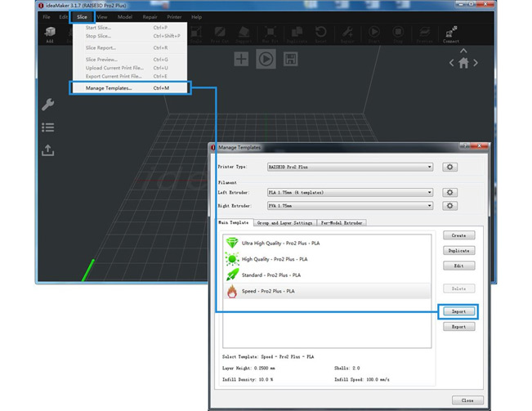This screenshot has width=532, height=411.
Task: Click the Support tool icon
Action: (244, 34)
